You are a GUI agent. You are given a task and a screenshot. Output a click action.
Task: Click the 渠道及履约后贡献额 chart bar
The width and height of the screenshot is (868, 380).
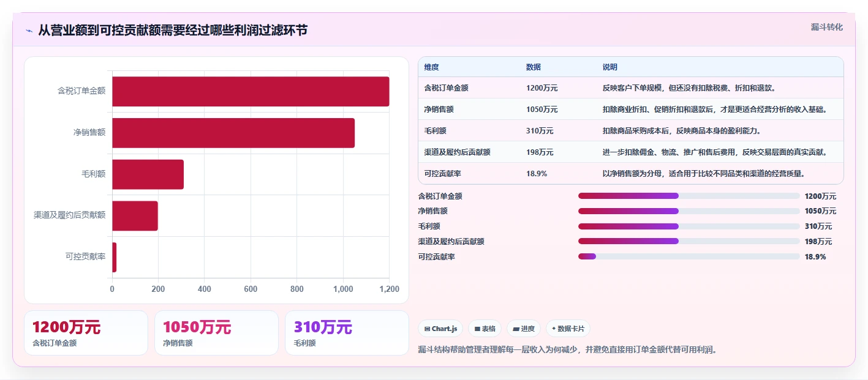coord(135,215)
